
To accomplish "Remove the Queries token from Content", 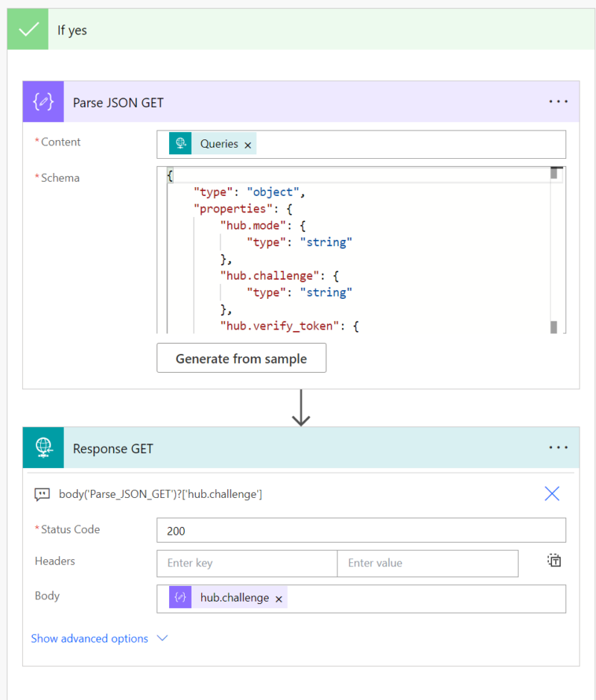I will point(248,145).
